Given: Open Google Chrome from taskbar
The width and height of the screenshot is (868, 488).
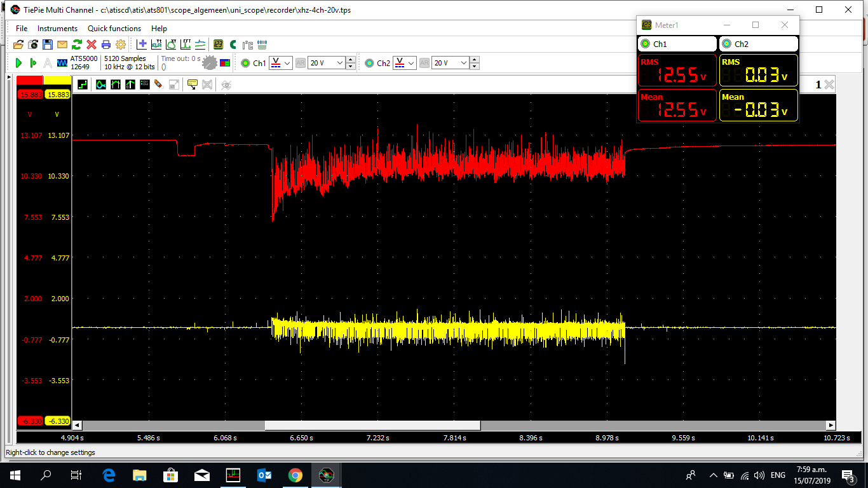Looking at the screenshot, I should (x=295, y=475).
